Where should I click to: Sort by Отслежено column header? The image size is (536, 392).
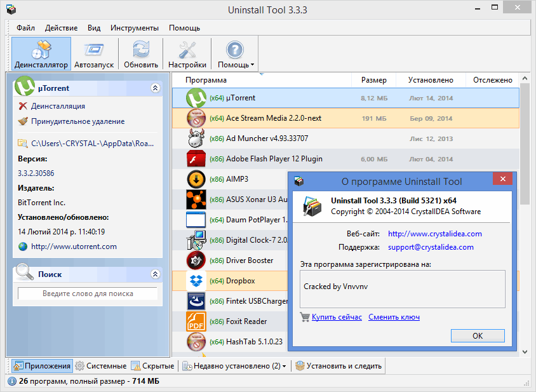pos(492,80)
